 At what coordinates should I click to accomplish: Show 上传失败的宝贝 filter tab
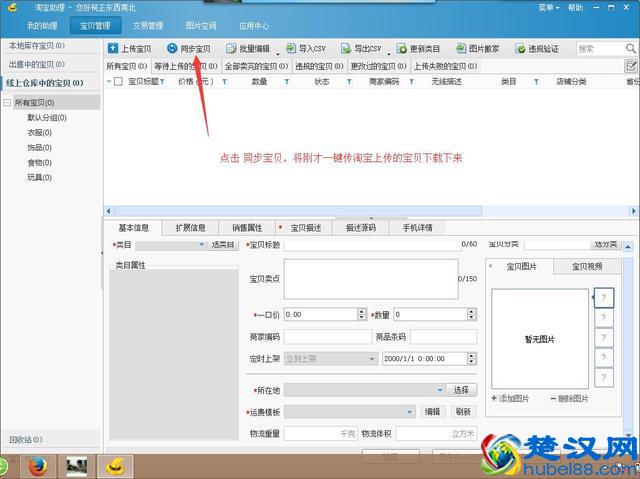(x=446, y=66)
